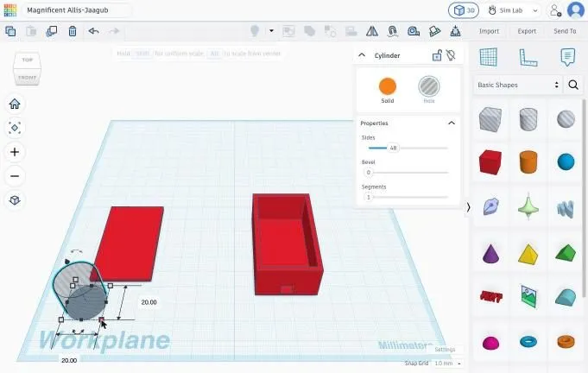Select the striped Hole option
The width and height of the screenshot is (588, 373).
point(429,86)
